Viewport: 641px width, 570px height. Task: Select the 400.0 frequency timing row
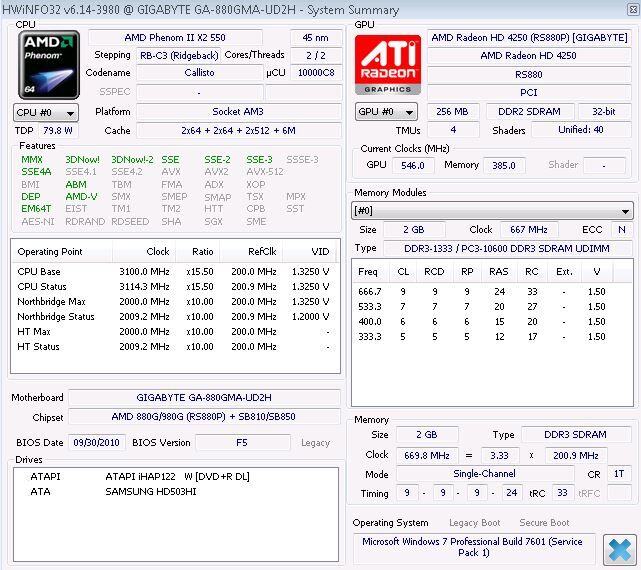492,322
